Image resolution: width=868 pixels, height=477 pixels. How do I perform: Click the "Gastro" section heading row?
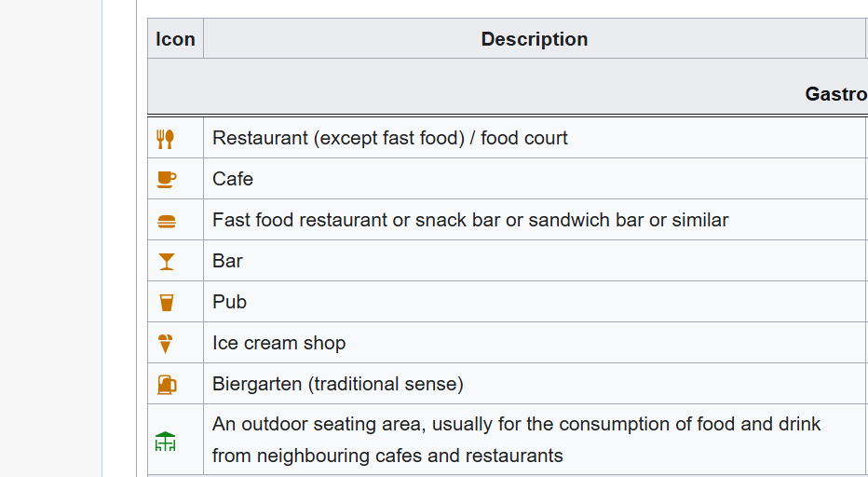coord(834,94)
